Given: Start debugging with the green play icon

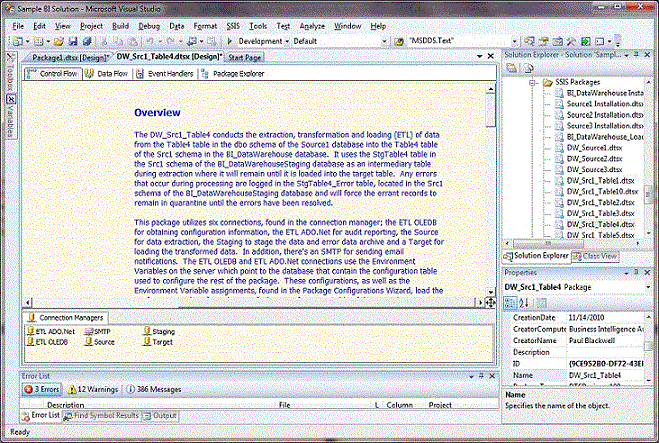Looking at the screenshot, I should coord(229,41).
